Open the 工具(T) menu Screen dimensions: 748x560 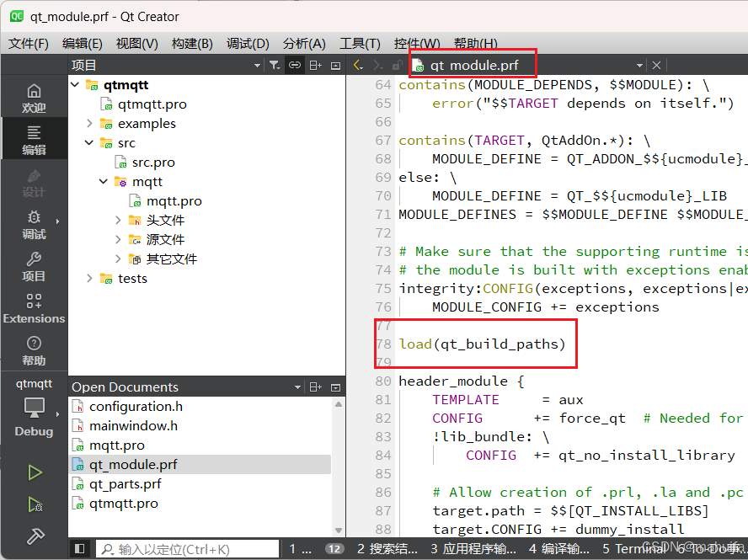tap(361, 44)
